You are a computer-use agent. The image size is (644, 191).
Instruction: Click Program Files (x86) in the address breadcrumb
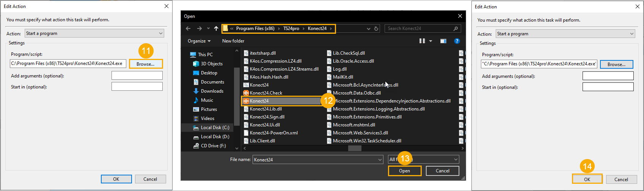(255, 28)
